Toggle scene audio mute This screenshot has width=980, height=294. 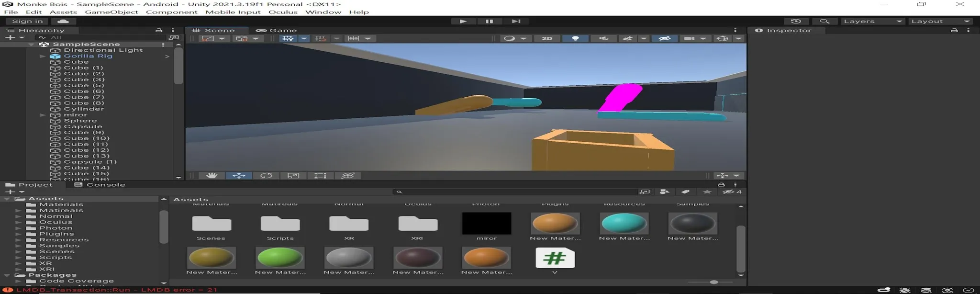603,38
